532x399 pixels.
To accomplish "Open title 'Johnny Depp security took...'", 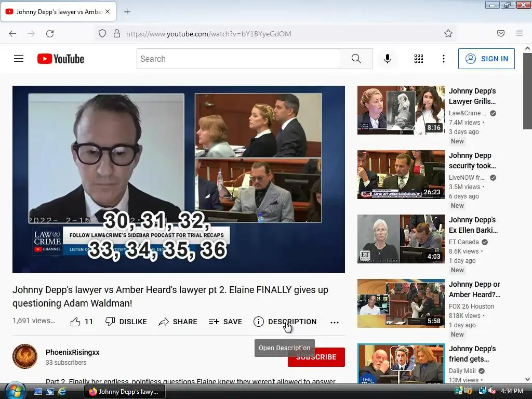I will (x=472, y=161).
